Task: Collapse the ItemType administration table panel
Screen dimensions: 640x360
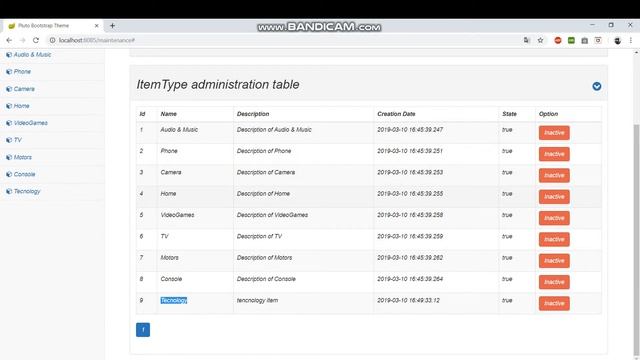Action: 597,86
